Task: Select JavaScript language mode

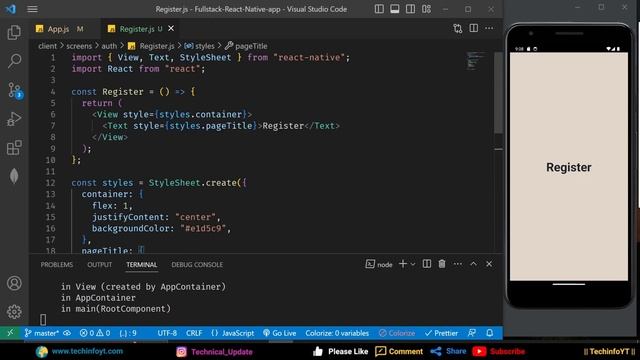Action: click(233, 333)
